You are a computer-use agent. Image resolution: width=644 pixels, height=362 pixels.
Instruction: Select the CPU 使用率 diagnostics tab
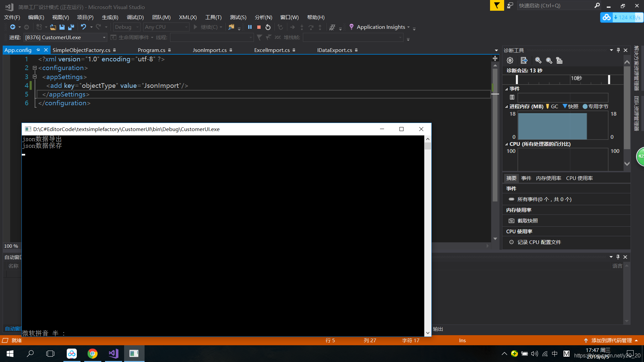[x=579, y=178]
